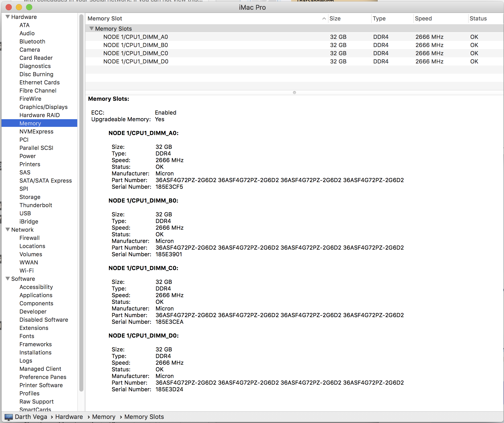Viewport: 504px width, 423px height.
Task: Open the NVMExpress hardware entry
Action: point(36,131)
